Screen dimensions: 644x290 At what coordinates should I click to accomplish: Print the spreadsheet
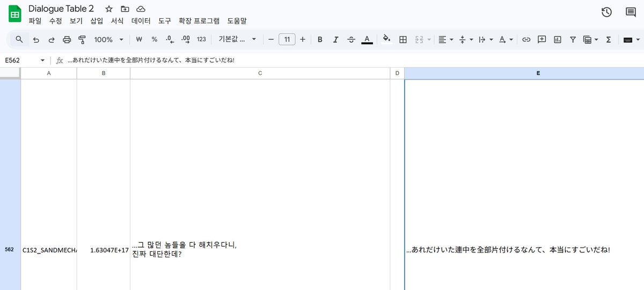tap(67, 39)
